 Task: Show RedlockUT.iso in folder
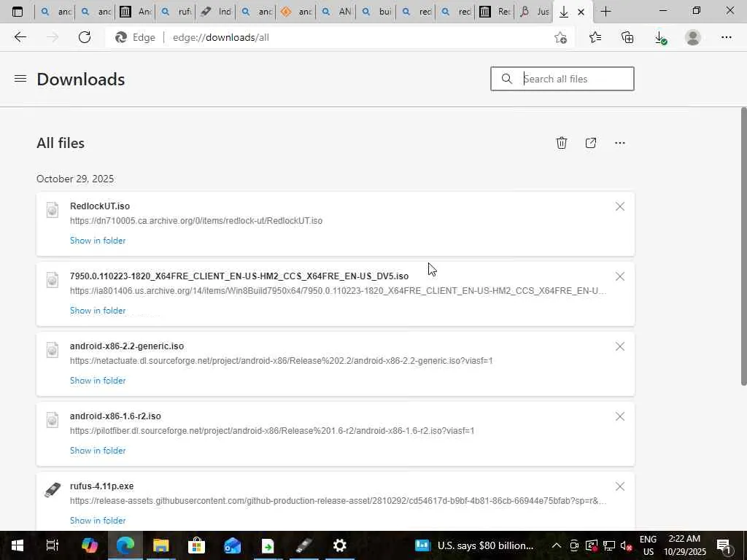coord(98,241)
